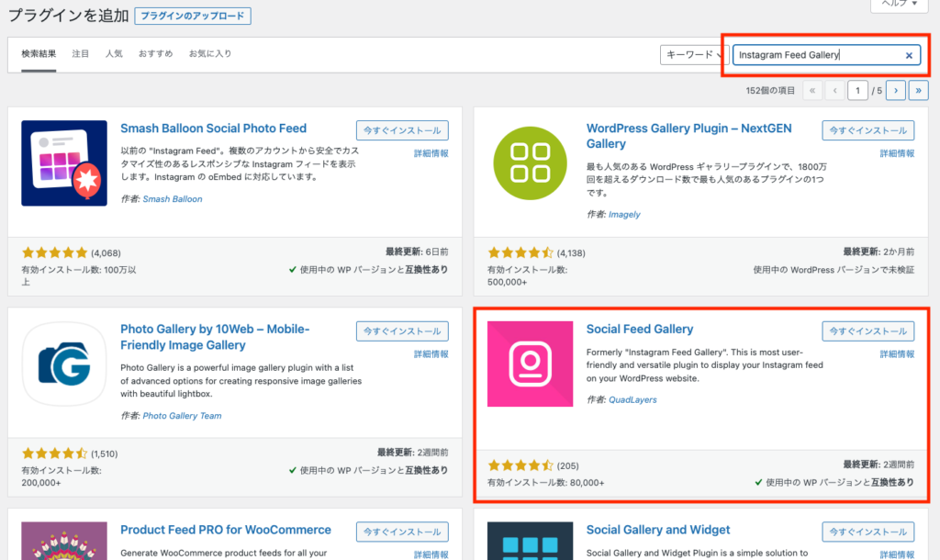This screenshot has width=940, height=560.
Task: Install the Social Feed Gallery plugin now
Action: click(x=867, y=331)
